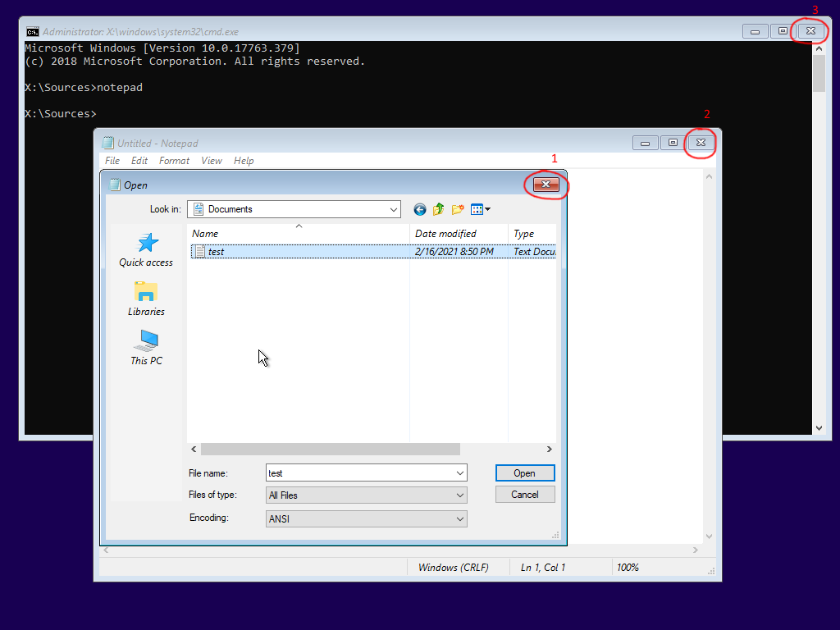Click the Documents folder icon in Look in
Viewport: 840px width, 630px height.
(199, 209)
